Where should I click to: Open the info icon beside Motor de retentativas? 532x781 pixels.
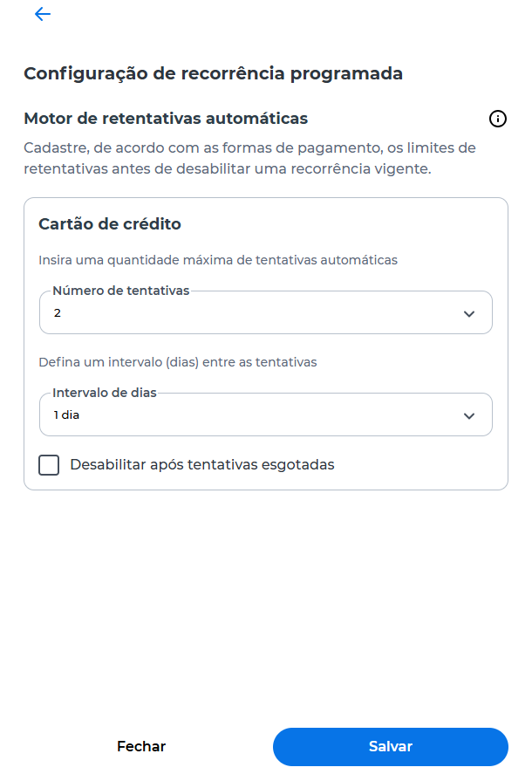click(498, 119)
